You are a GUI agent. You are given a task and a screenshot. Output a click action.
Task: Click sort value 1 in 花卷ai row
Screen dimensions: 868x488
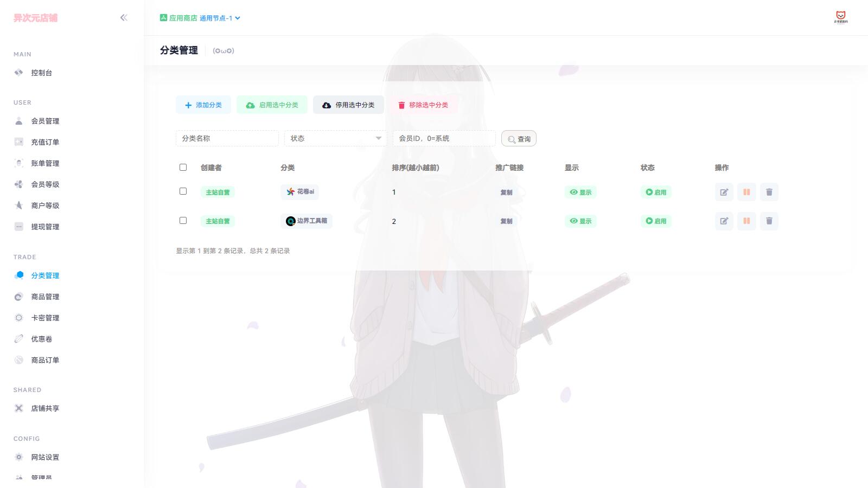(394, 192)
